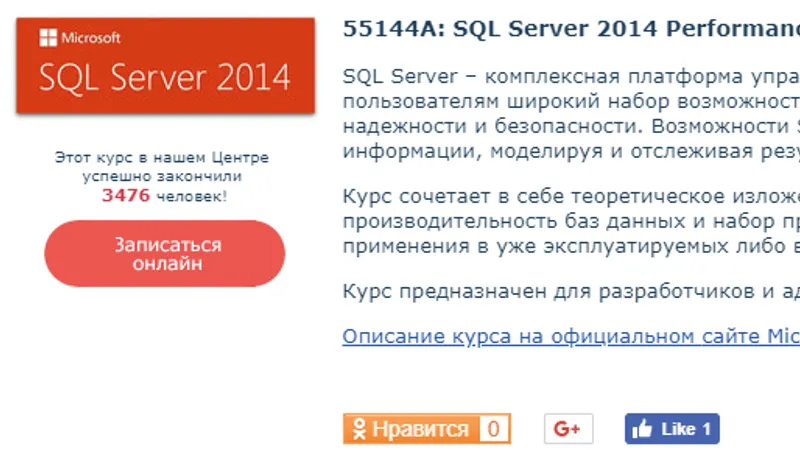The width and height of the screenshot is (800, 450).
Task: Click the paragraph starting "Курс предназначен для разработчиков"
Action: click(571, 291)
